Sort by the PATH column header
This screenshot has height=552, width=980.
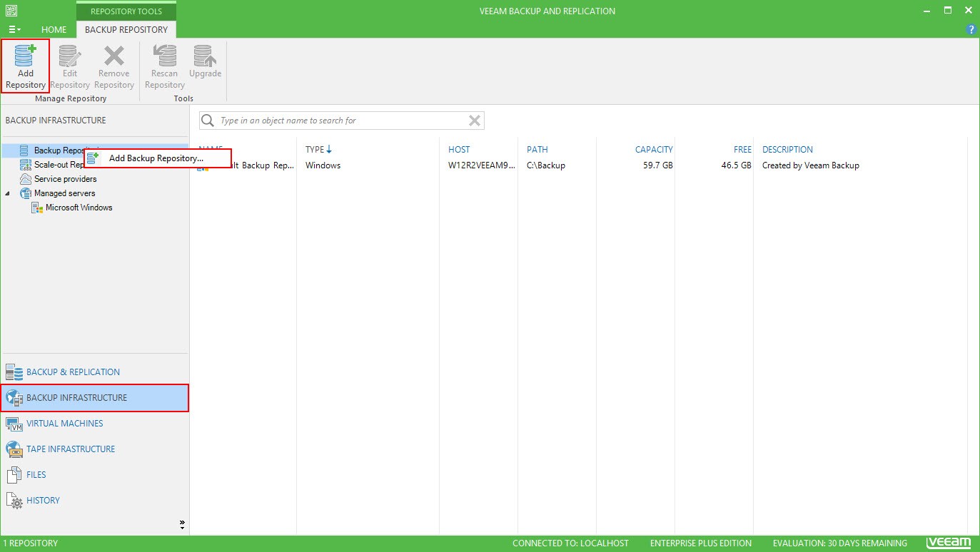[537, 150]
